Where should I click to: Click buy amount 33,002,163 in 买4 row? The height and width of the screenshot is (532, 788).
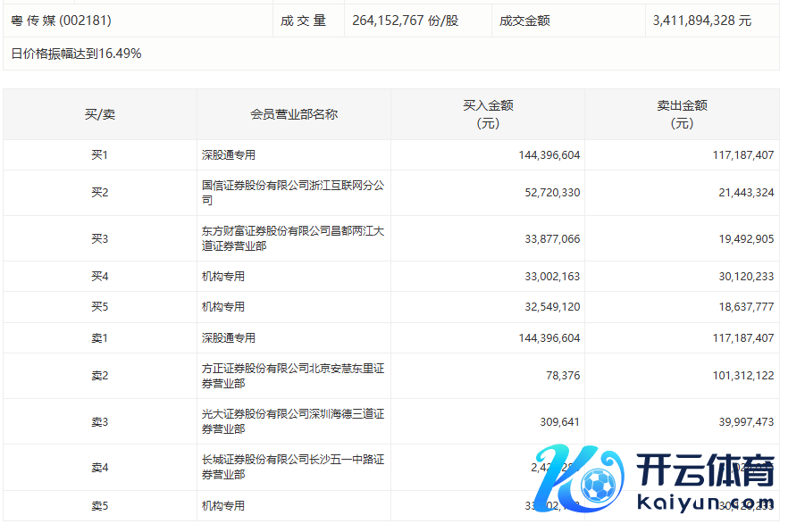[549, 277]
